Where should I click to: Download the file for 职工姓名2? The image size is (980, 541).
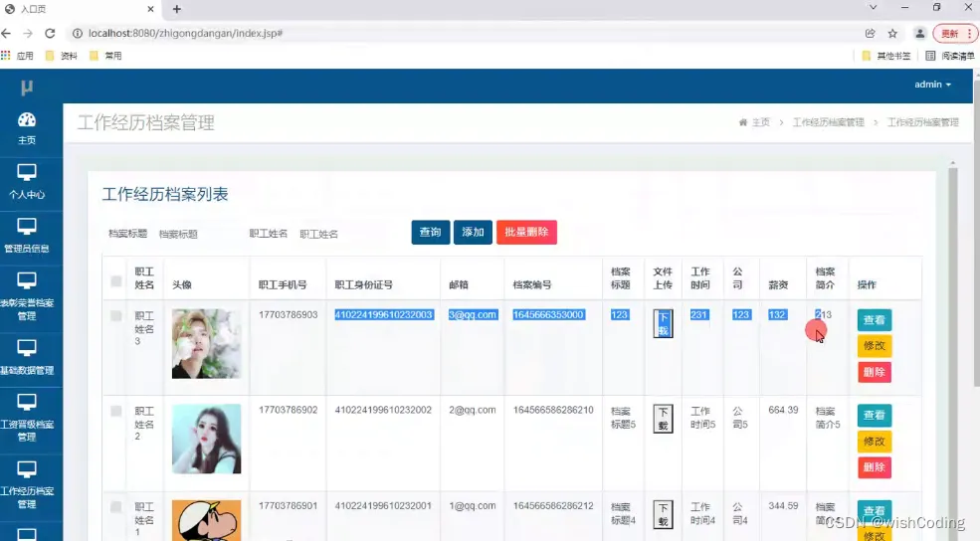click(x=664, y=419)
